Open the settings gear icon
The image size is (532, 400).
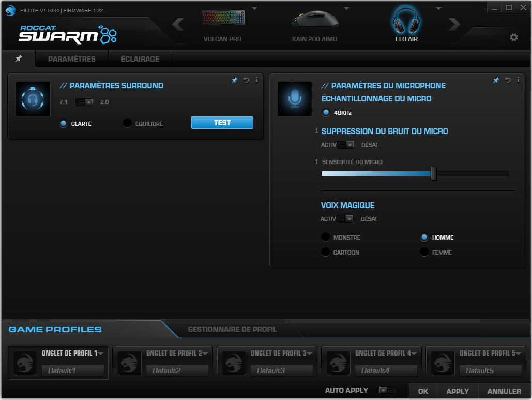(513, 37)
